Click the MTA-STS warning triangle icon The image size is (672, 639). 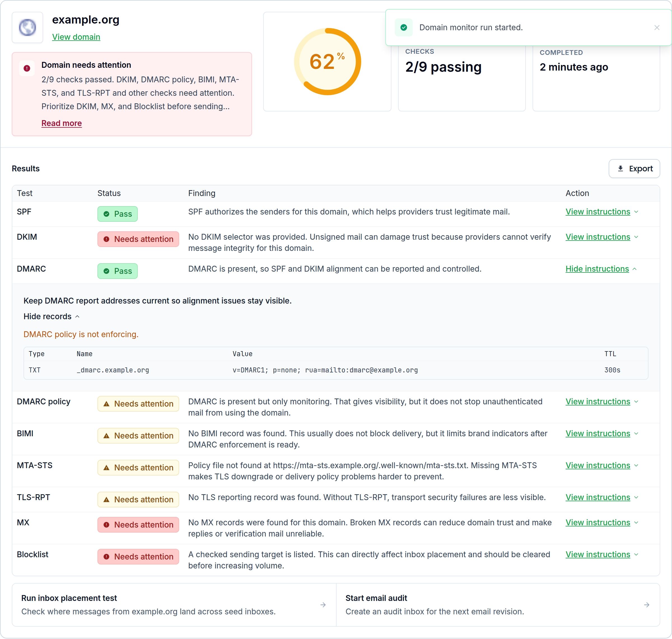click(x=106, y=468)
